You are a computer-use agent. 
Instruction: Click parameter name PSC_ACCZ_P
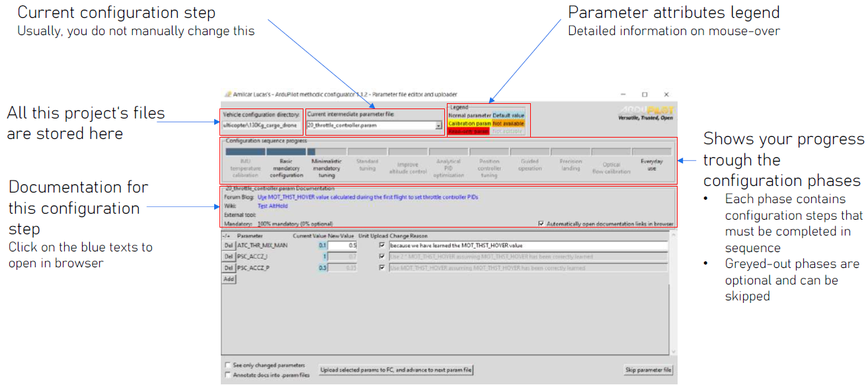click(x=253, y=268)
